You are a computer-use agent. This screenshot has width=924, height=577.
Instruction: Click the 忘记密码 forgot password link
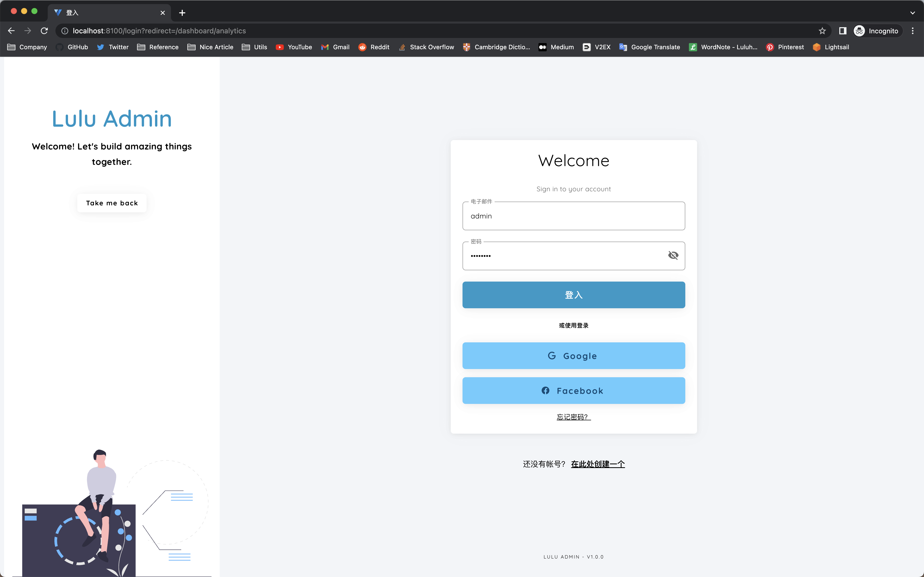click(x=573, y=417)
